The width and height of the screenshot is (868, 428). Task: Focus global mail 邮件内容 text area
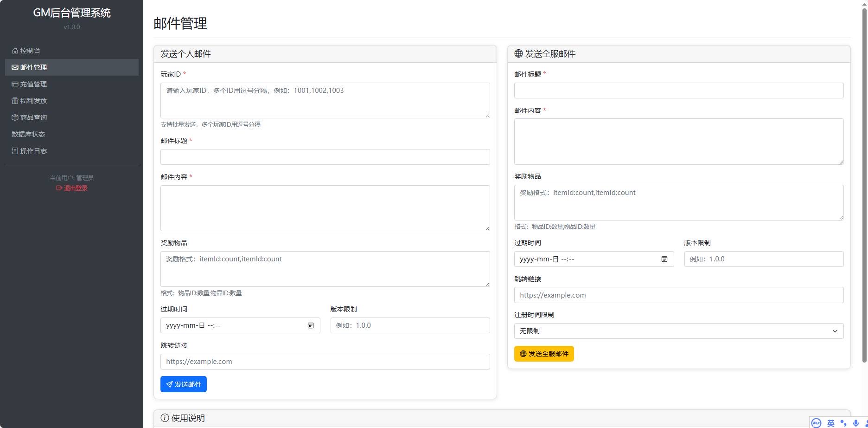pos(679,142)
